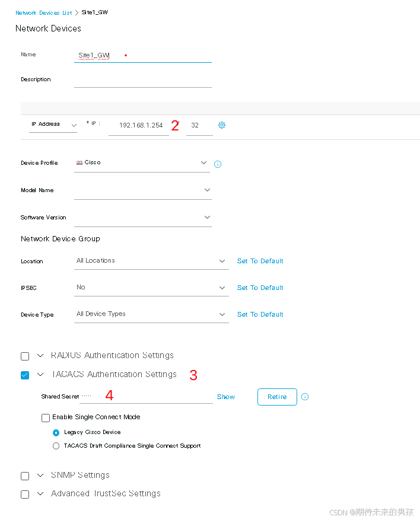This screenshot has height=520, width=420.
Task: Click the Description input field
Action: (142, 80)
